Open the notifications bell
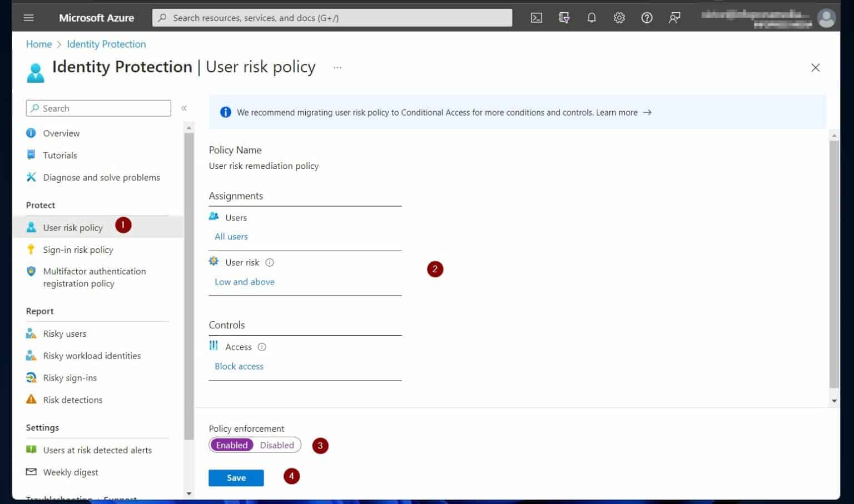 pyautogui.click(x=592, y=18)
